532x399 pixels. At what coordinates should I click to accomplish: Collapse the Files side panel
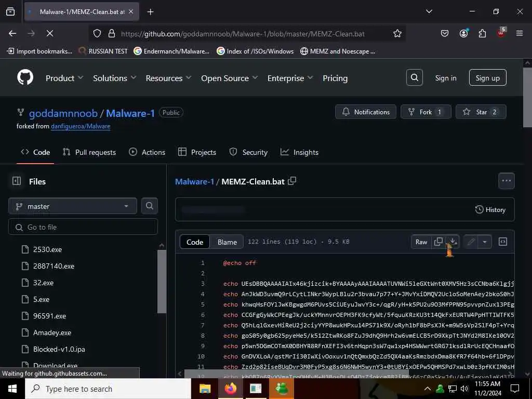(x=17, y=181)
